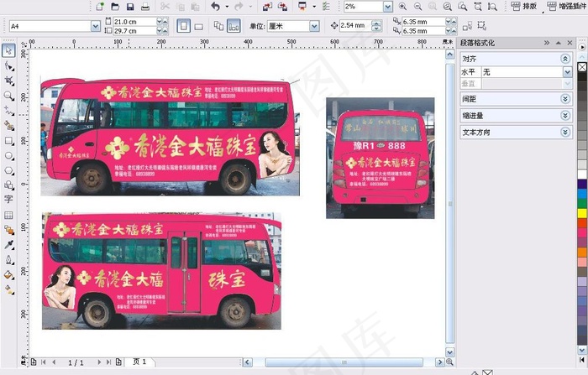Open a file with folder icon
The height and width of the screenshot is (375, 588).
115,6
